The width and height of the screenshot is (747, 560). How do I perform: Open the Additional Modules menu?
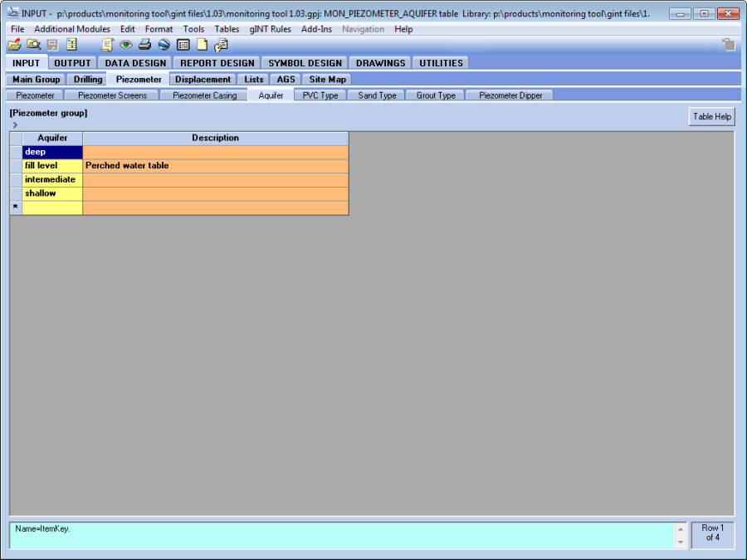point(71,29)
